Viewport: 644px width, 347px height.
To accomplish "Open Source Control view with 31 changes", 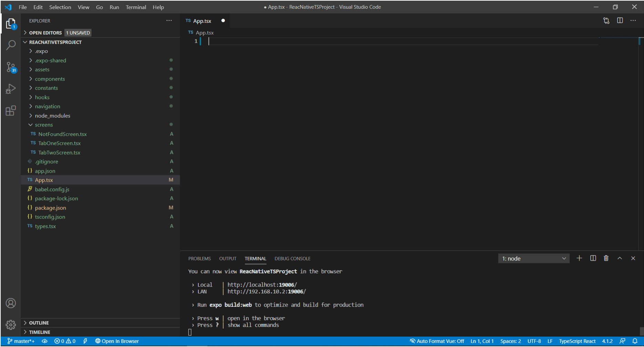I will [11, 67].
